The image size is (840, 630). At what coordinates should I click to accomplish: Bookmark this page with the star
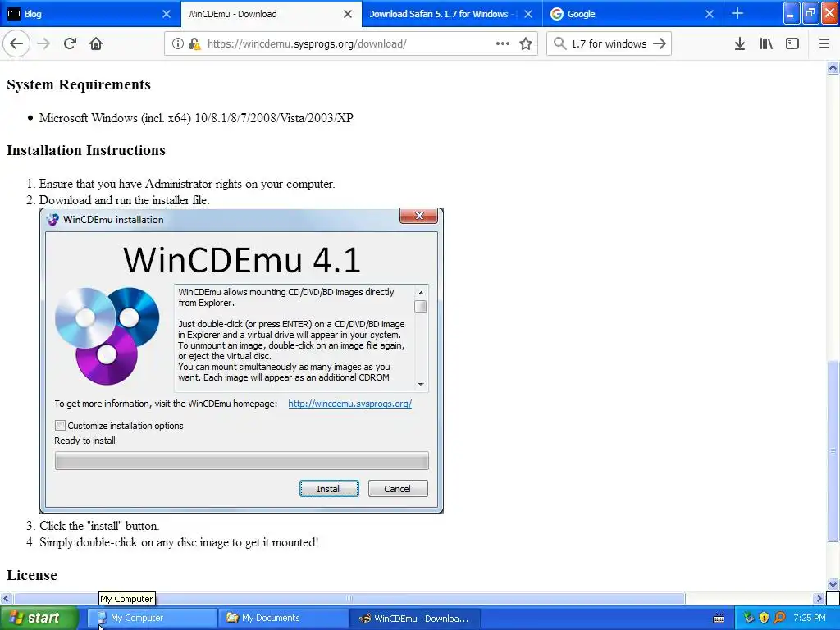526,43
